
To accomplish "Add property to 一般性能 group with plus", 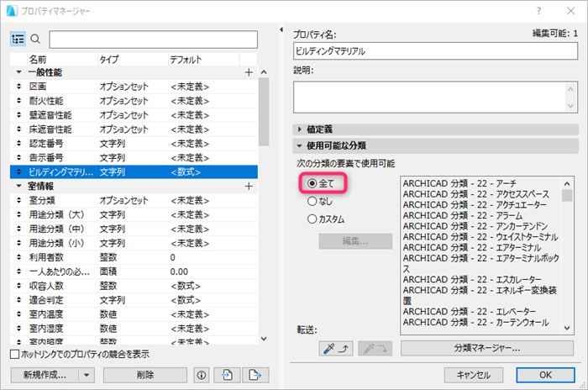I will (x=249, y=72).
